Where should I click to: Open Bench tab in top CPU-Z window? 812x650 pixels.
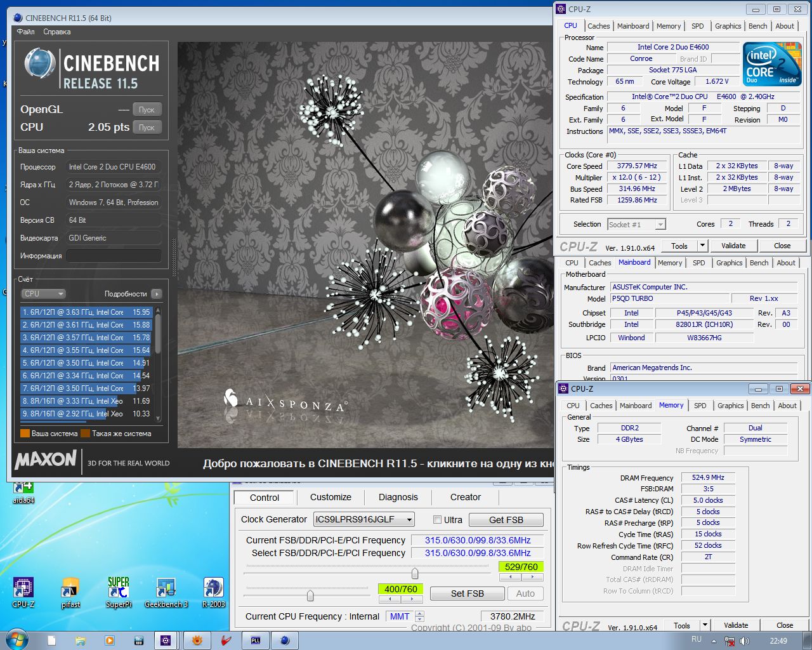pos(757,26)
